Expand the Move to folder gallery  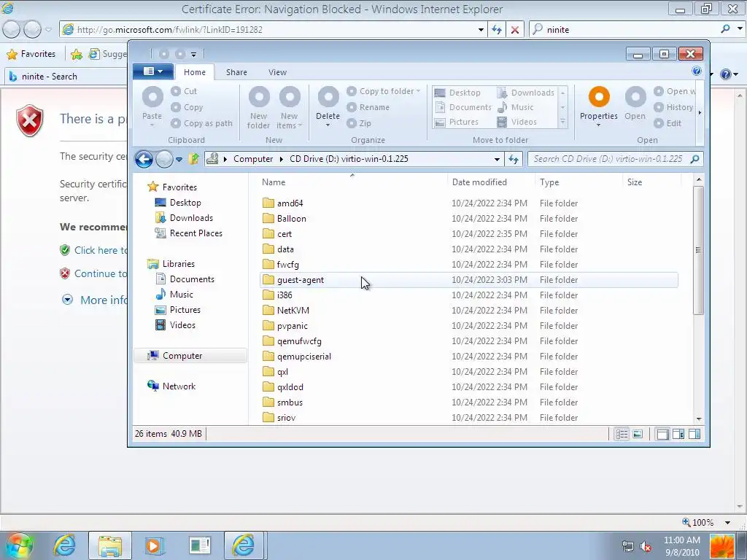coord(562,122)
